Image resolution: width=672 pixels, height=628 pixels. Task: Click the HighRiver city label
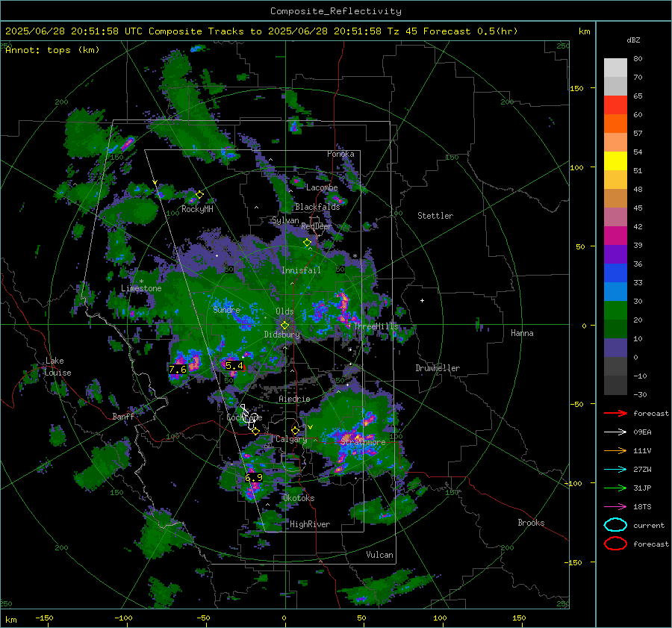point(310,524)
